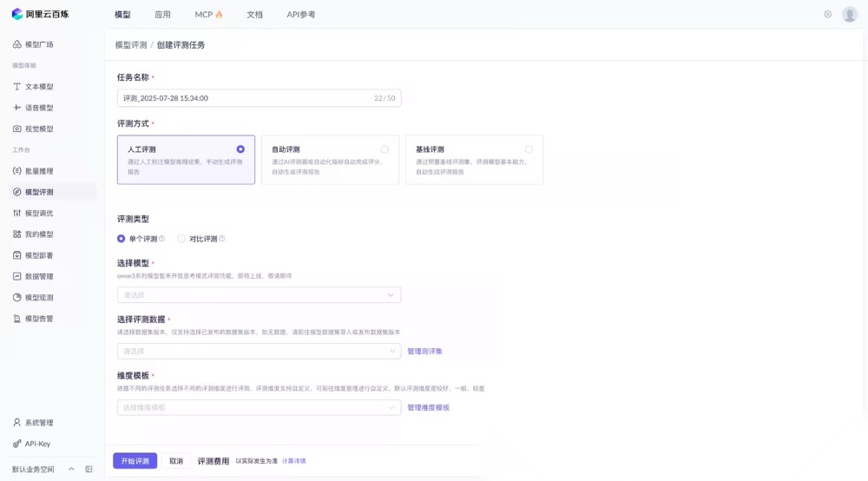The image size is (868, 481).
Task: Switch to 模型 top tab
Action: pos(122,15)
